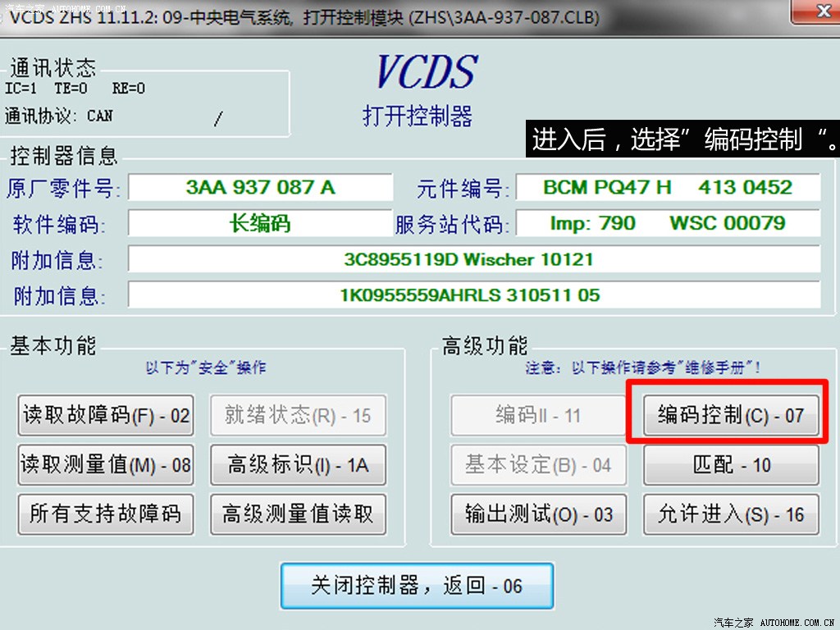This screenshot has height=630, width=840.
Task: Click the 元件编号 field BCM PQ47 H
Action: [668, 187]
